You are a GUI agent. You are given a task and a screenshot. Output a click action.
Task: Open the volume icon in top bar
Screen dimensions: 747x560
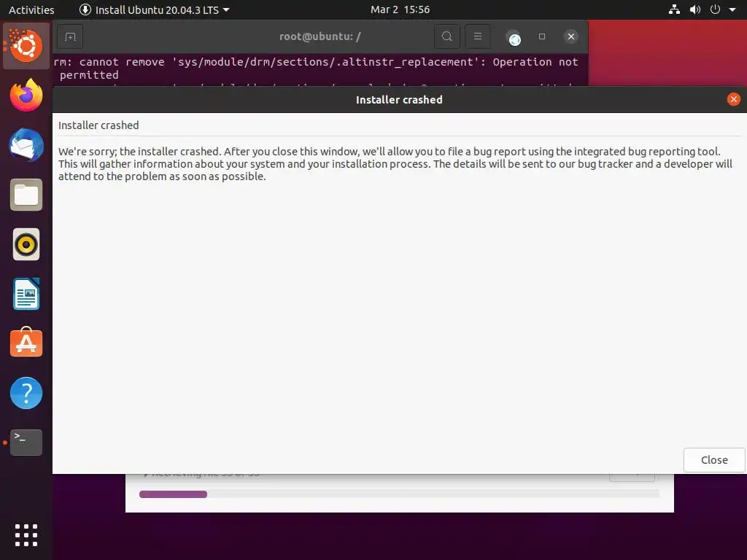[x=695, y=9]
